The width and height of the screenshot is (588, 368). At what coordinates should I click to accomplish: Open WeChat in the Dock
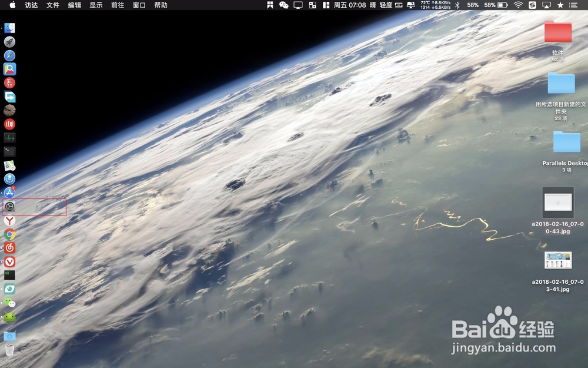click(x=9, y=303)
